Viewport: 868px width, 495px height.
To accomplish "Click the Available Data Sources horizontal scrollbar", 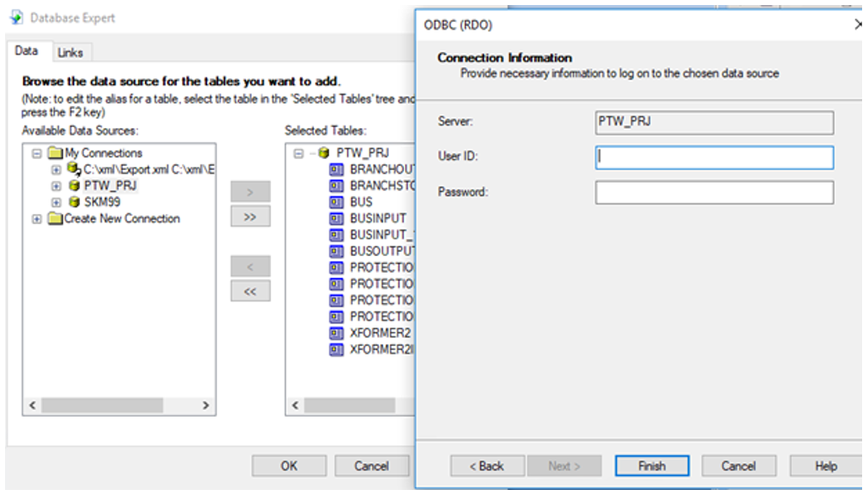I will coord(118,406).
